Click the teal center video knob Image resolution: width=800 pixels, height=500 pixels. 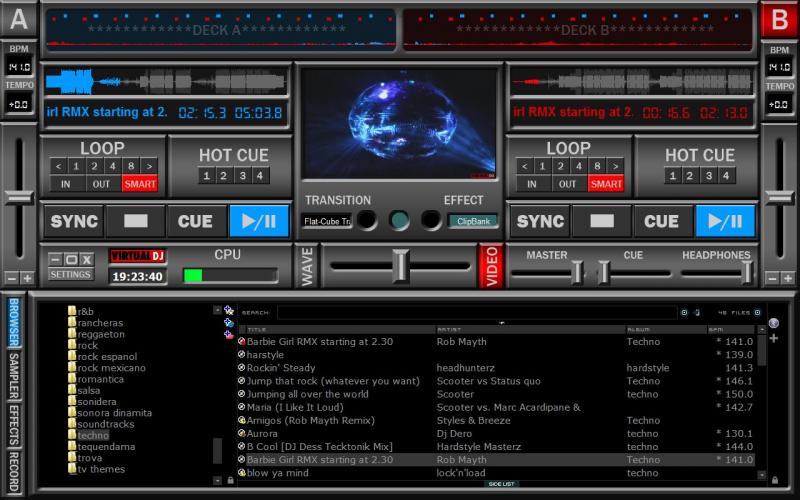pyautogui.click(x=399, y=220)
